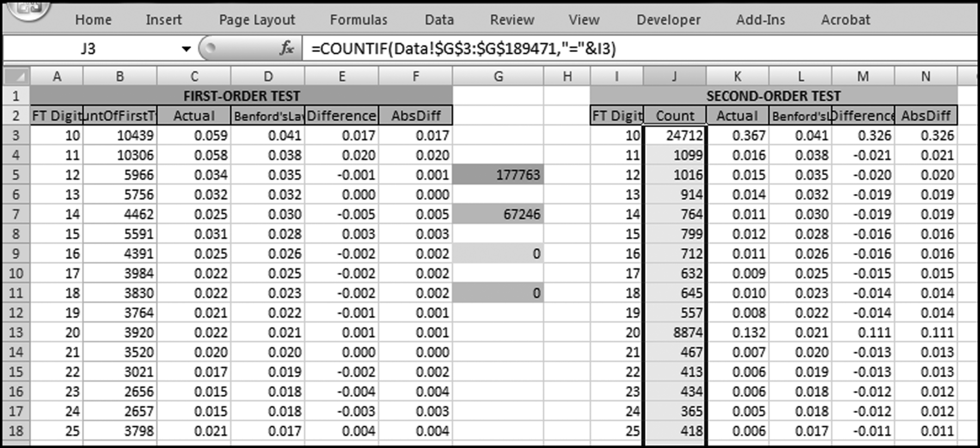Select column B header
The height and width of the screenshot is (448, 980).
pos(120,76)
